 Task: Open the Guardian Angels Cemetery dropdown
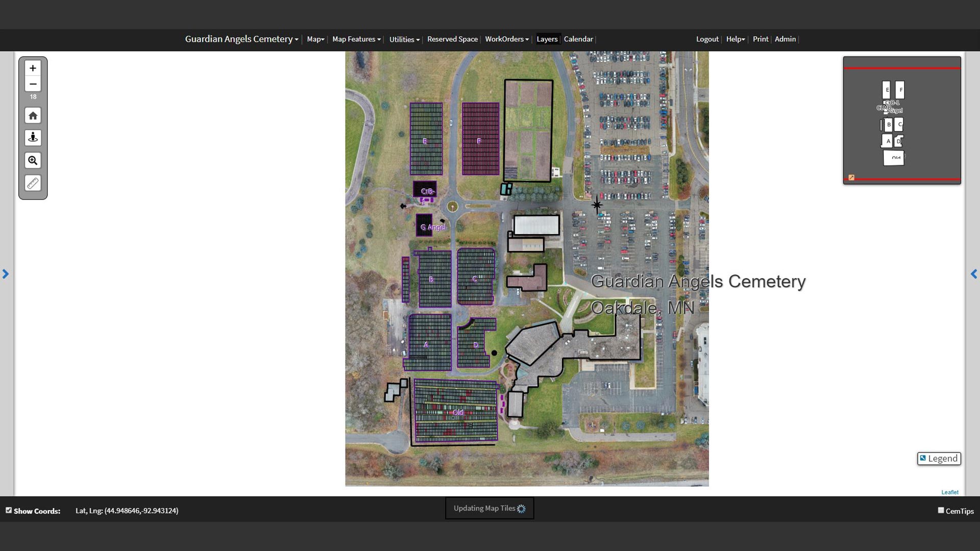pos(241,39)
